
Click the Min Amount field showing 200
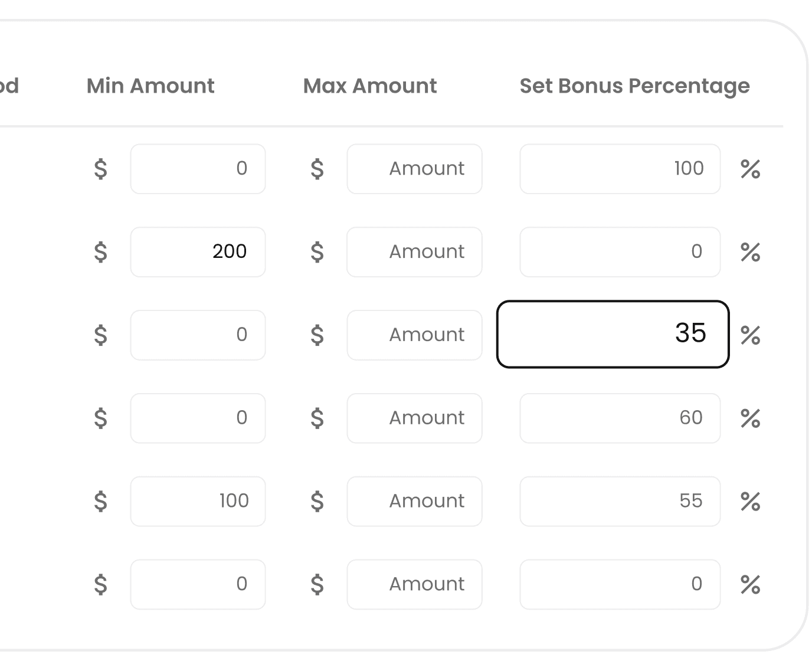click(x=198, y=252)
